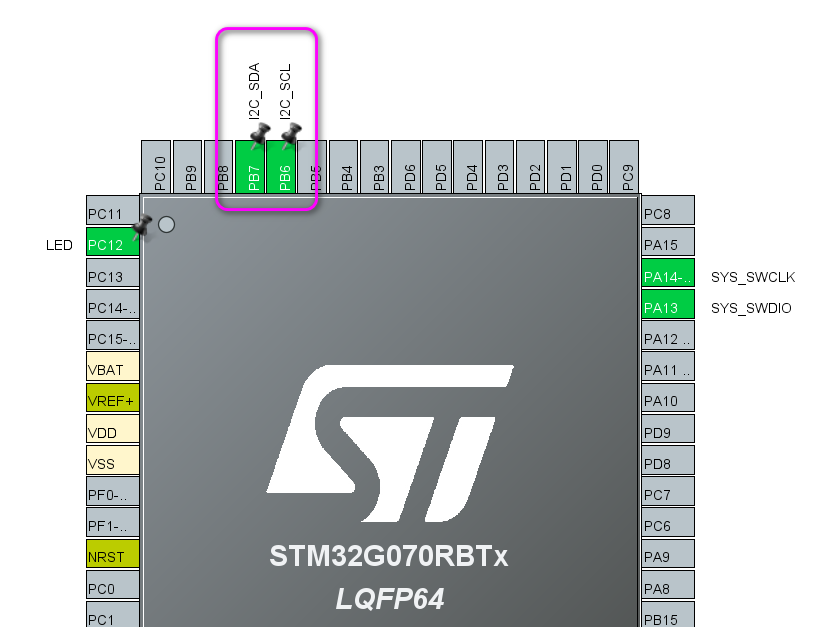Select the green PB6 pin
This screenshot has height=627, width=833.
pos(281,167)
